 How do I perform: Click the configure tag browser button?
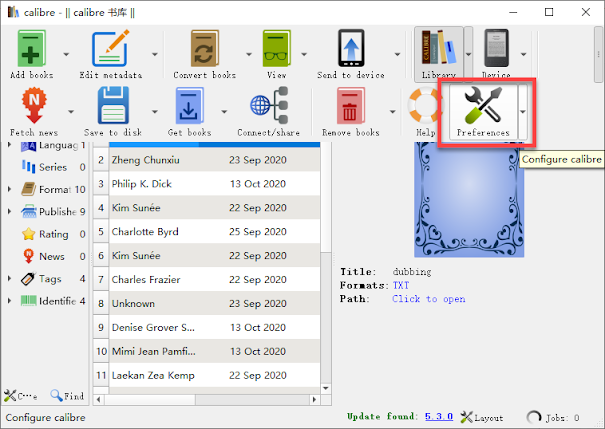[21, 396]
